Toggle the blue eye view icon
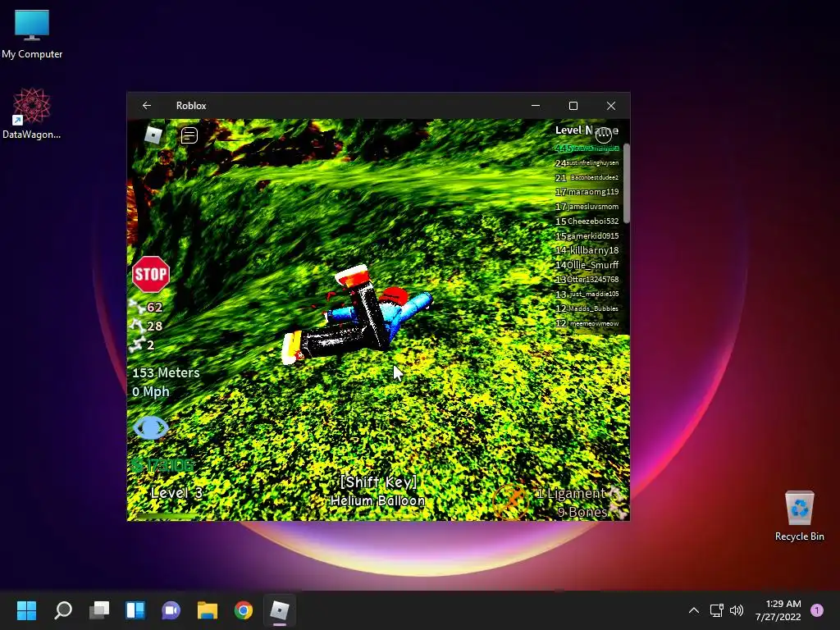Viewport: 840px width, 630px height. click(151, 427)
